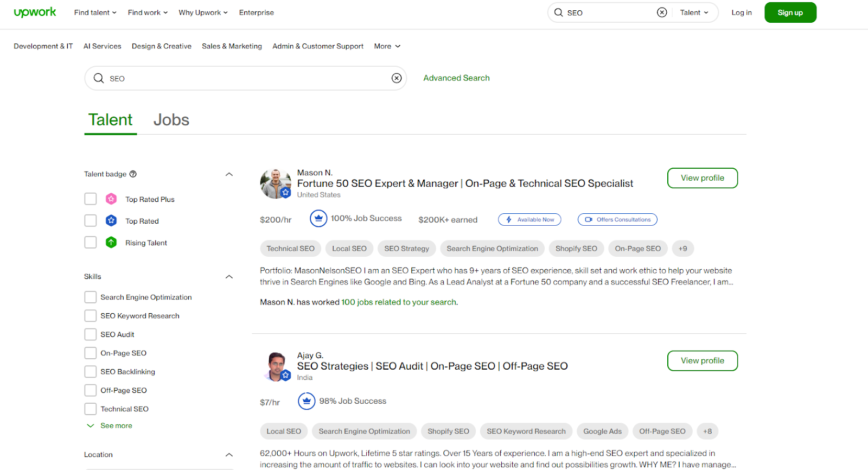Open the Why Upwork dropdown menu

pyautogui.click(x=203, y=12)
